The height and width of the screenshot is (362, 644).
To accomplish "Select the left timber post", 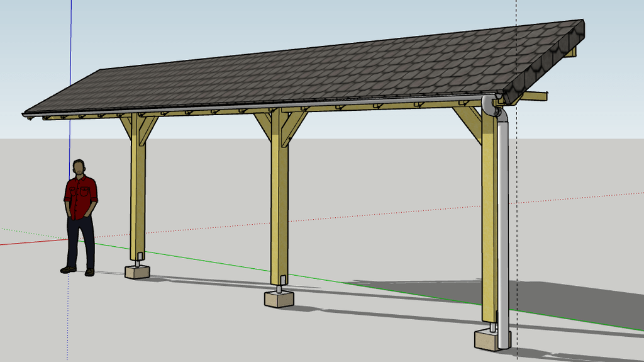I will coord(138,187).
